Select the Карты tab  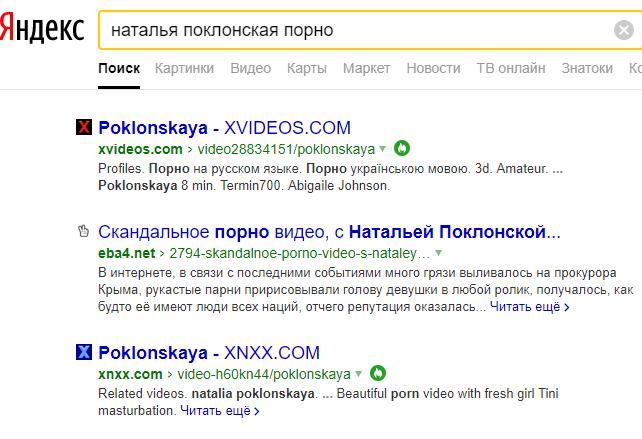pos(306,69)
